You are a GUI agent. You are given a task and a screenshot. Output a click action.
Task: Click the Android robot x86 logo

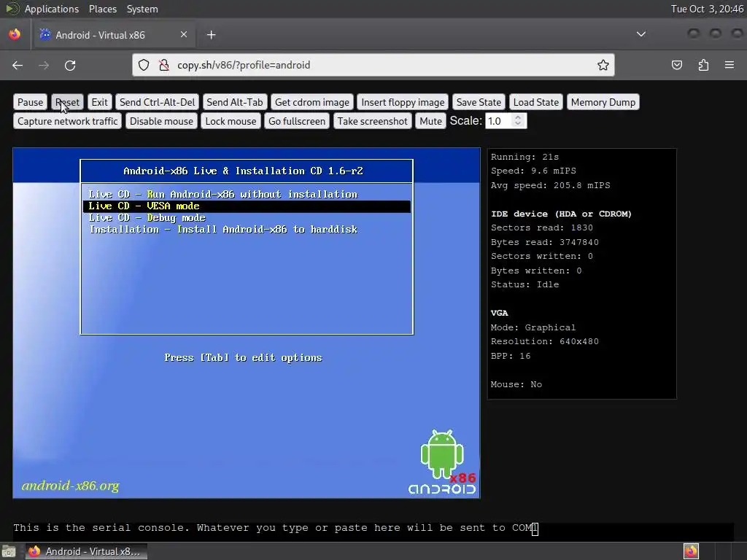pos(443,462)
